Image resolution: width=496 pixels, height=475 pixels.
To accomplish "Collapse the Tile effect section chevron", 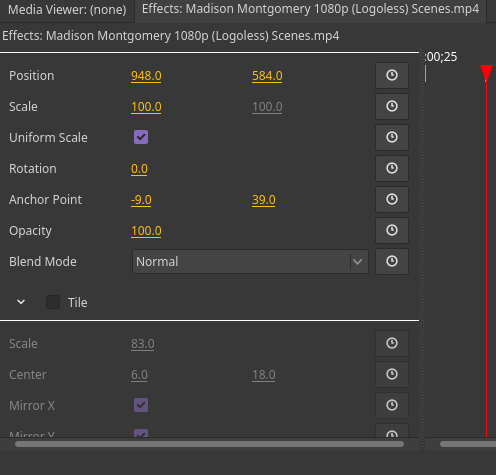I will tap(21, 302).
